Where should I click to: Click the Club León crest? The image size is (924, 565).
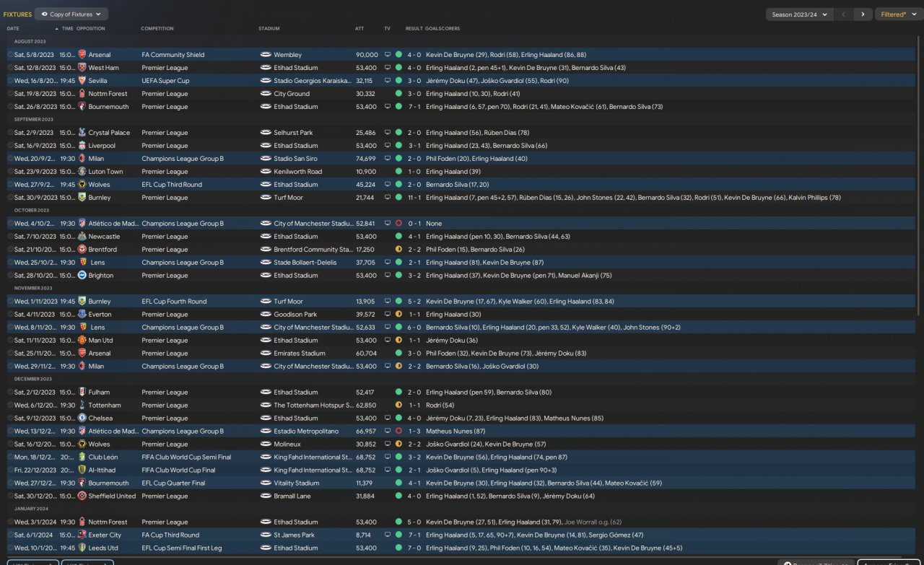click(x=82, y=457)
